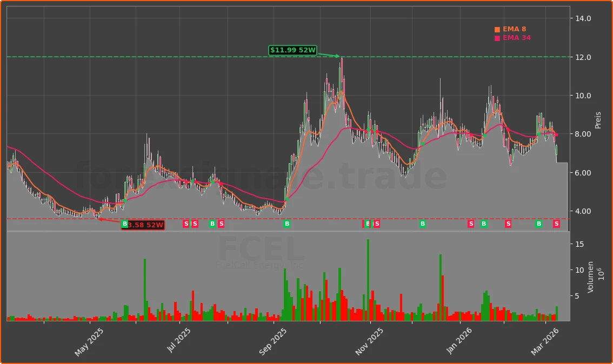Screen dimensions: 613x364
Task: Click the final buy marker before March 2026
Action: [x=539, y=224]
